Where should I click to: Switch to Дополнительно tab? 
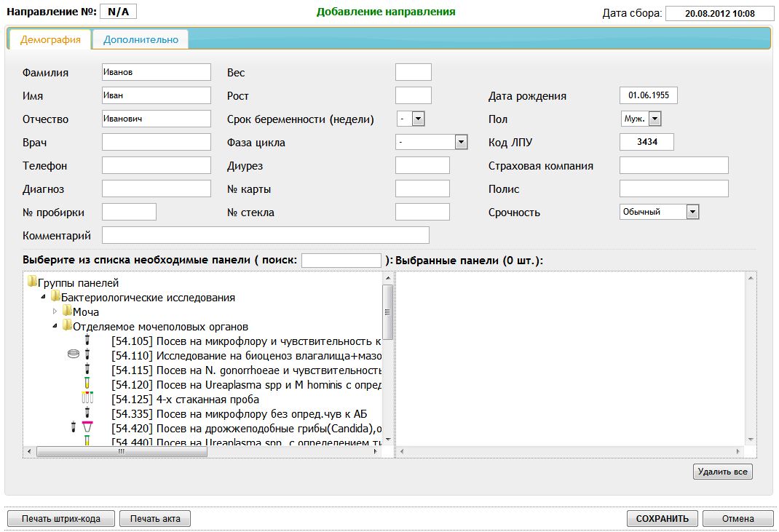(x=141, y=40)
